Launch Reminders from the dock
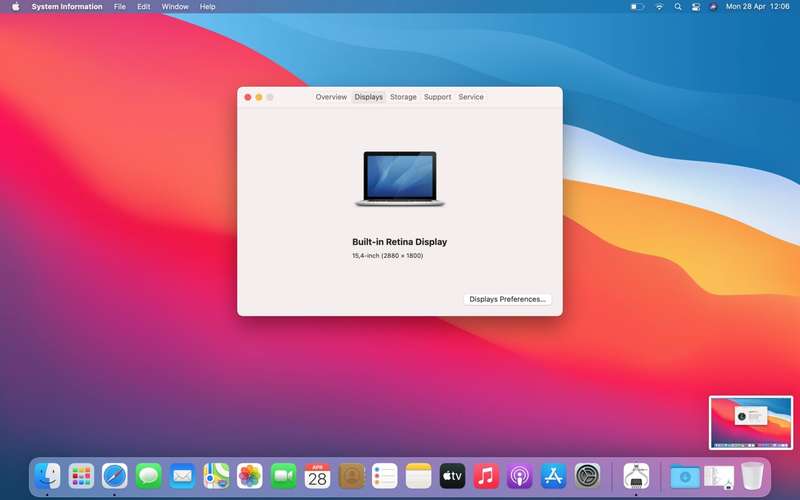Image resolution: width=800 pixels, height=500 pixels. pyautogui.click(x=385, y=476)
